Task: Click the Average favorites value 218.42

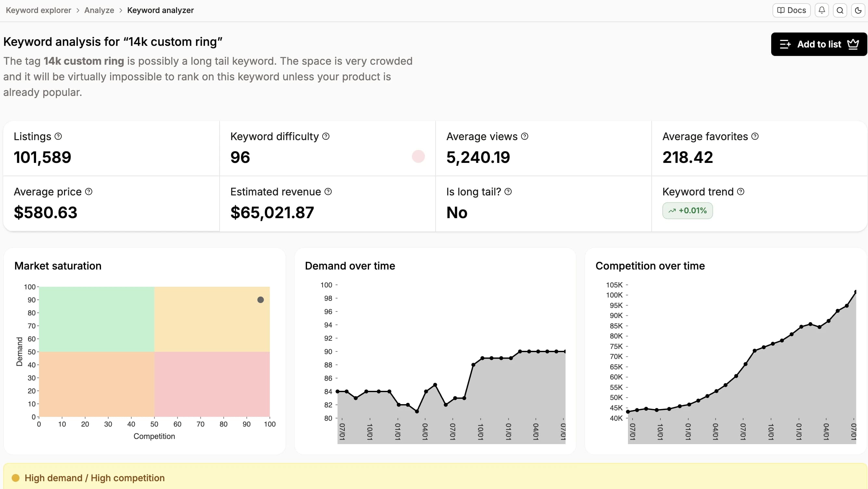Action: click(x=688, y=157)
